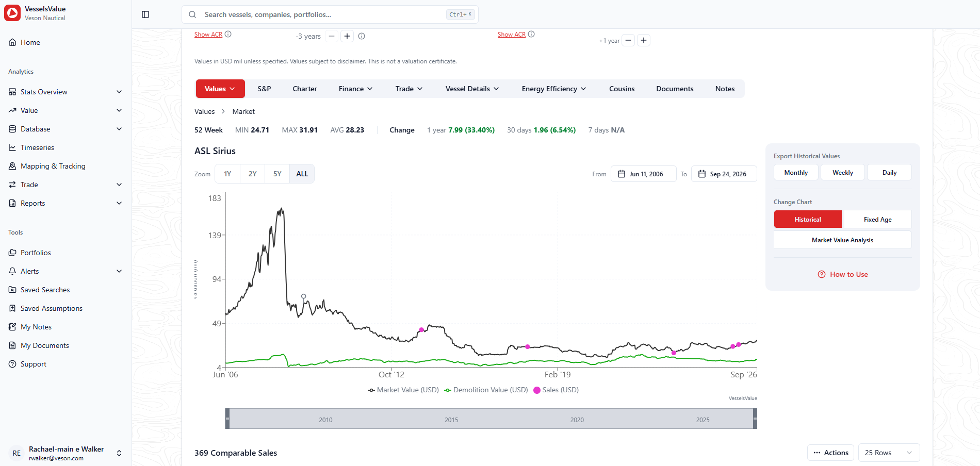Toggle the sidebar collapse icon
This screenshot has width=980, height=466.
tap(145, 14)
